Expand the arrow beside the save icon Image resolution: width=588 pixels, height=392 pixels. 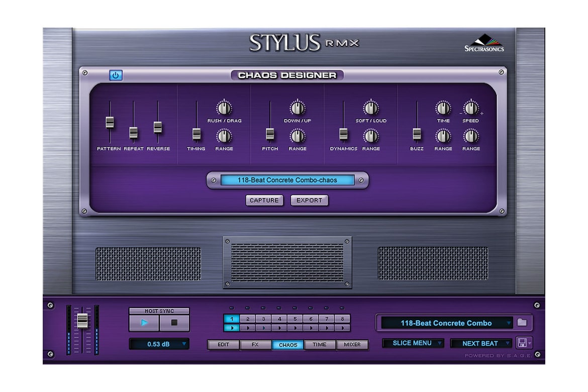pos(530,343)
